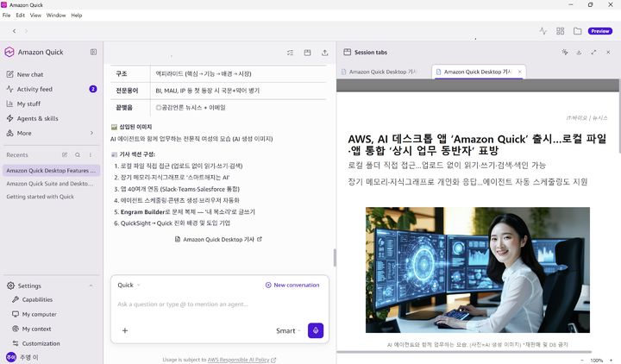Open the Quick agent selector dropdown
621x364 pixels.
coord(129,286)
